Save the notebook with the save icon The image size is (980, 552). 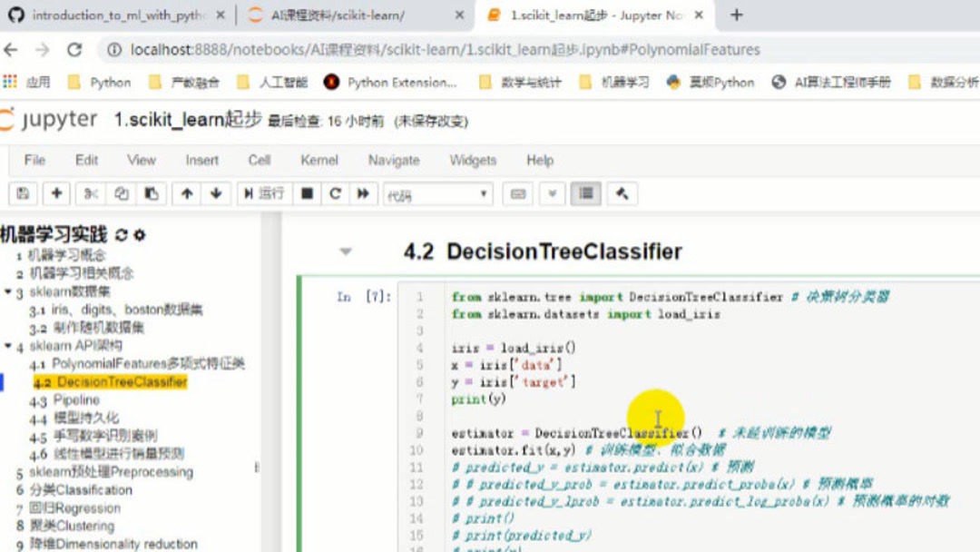point(21,193)
